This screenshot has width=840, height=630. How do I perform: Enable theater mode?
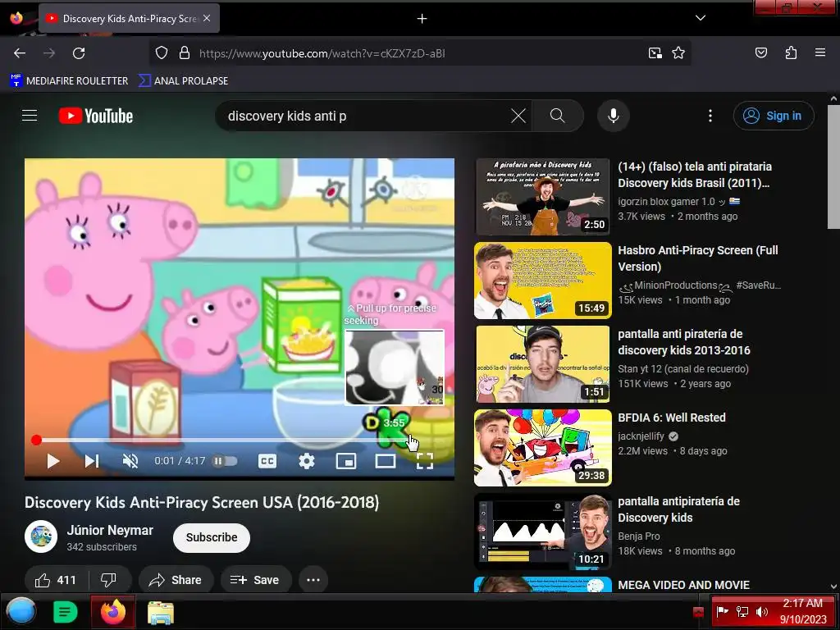click(x=386, y=461)
